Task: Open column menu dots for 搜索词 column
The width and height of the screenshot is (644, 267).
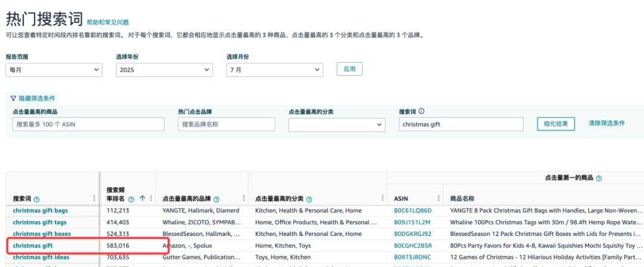Action: pos(95,199)
